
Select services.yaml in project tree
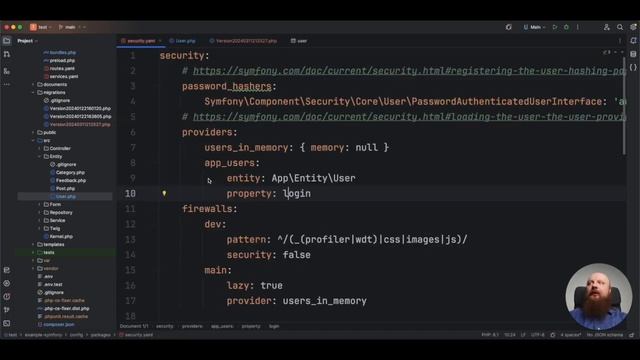click(61, 77)
